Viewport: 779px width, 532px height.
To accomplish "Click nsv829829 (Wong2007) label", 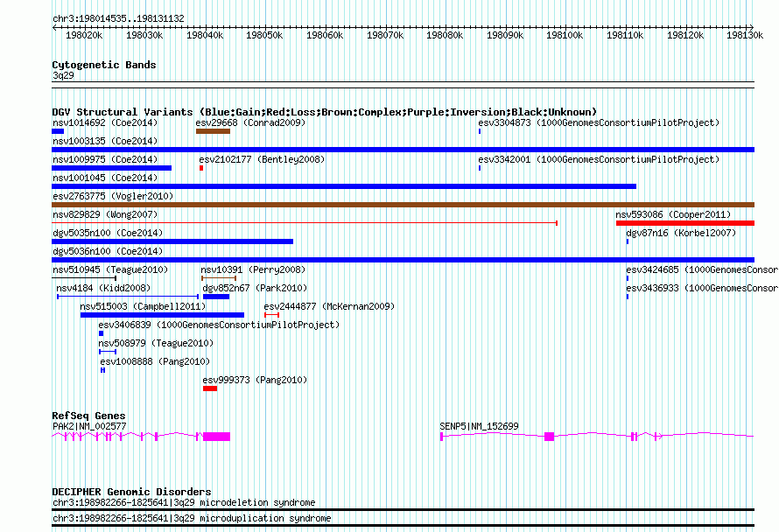I will point(105,214).
